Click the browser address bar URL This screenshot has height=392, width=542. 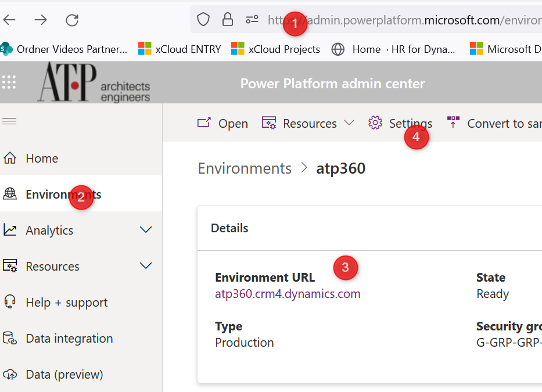point(404,20)
